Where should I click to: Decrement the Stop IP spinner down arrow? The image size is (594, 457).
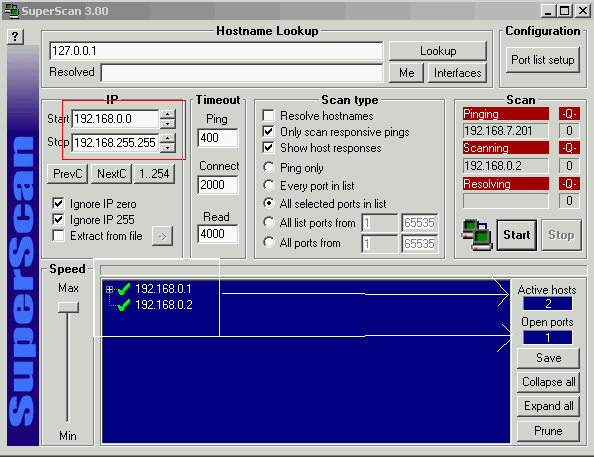[x=167, y=147]
